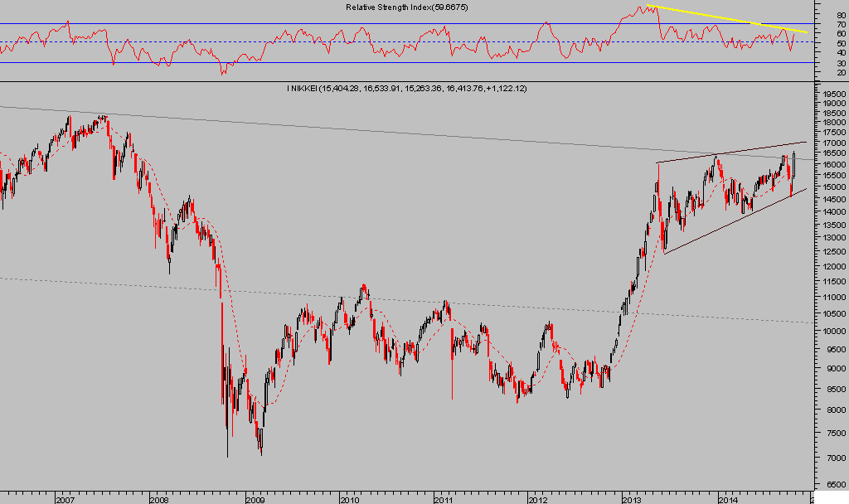Select the black RSI oversold line
The image size is (849, 504).
tap(415, 63)
